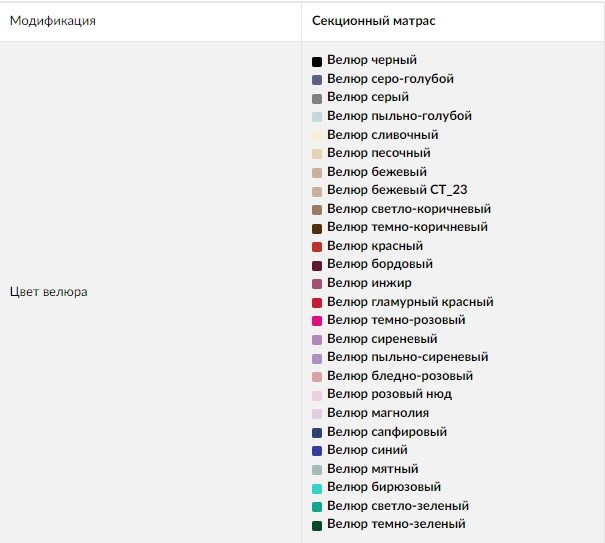The height and width of the screenshot is (543, 605).
Task: Select the gray-blue swatch beside Велюр серо-голубой
Action: (317, 80)
